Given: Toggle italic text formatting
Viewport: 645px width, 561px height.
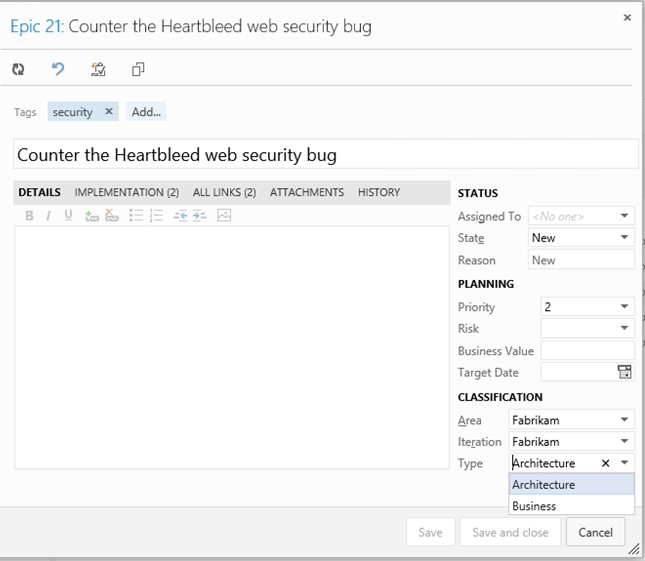Looking at the screenshot, I should coord(49,216).
